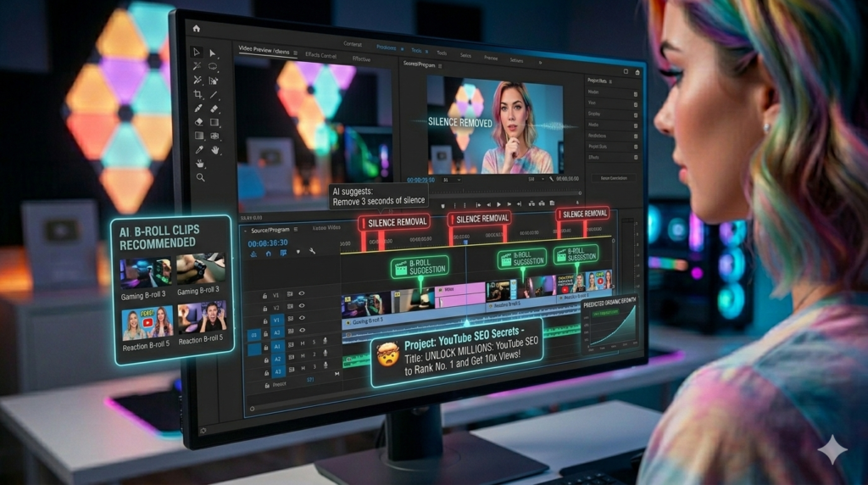Step forward one frame in program monitor
The image size is (868, 485).
(x=509, y=204)
